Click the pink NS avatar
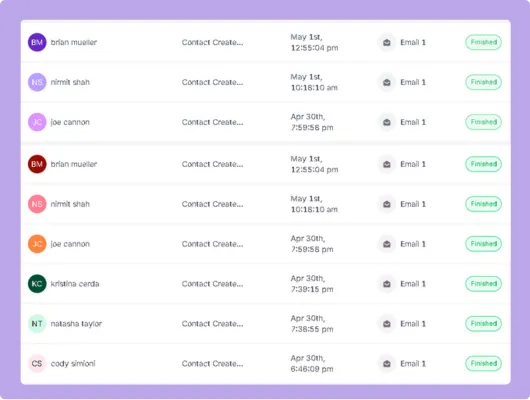 click(37, 204)
